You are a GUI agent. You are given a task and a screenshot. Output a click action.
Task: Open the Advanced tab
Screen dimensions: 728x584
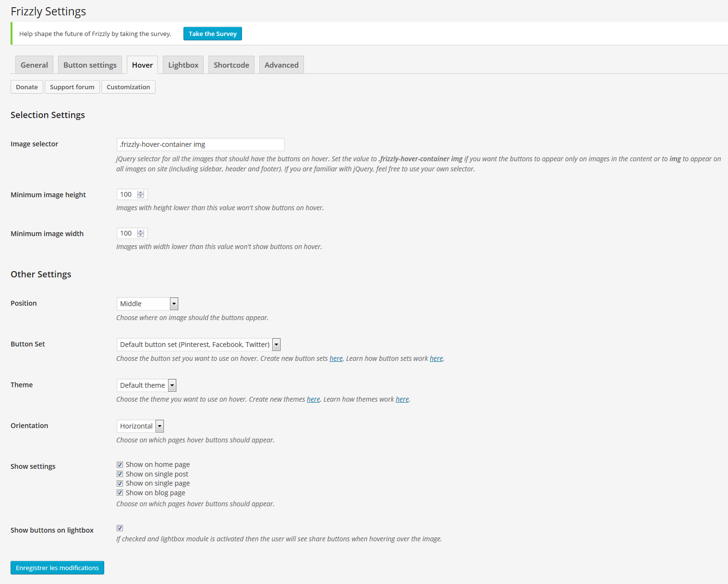(x=281, y=65)
